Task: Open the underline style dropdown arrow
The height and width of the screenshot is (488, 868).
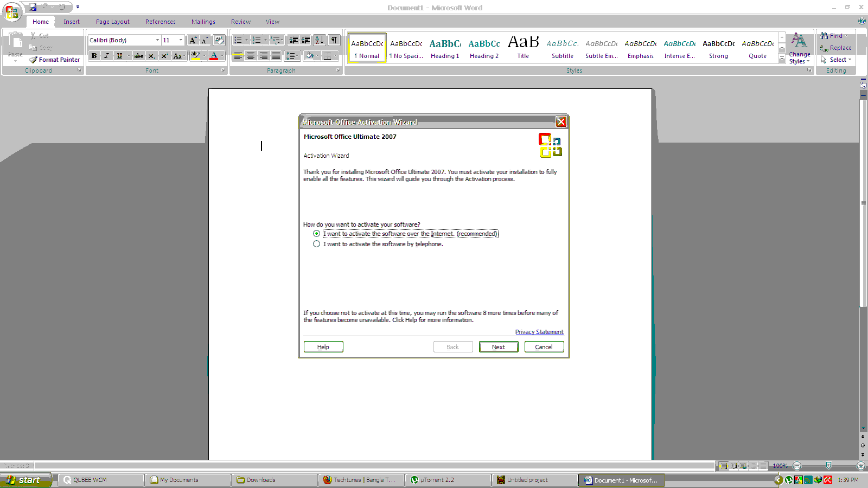Action: point(129,56)
